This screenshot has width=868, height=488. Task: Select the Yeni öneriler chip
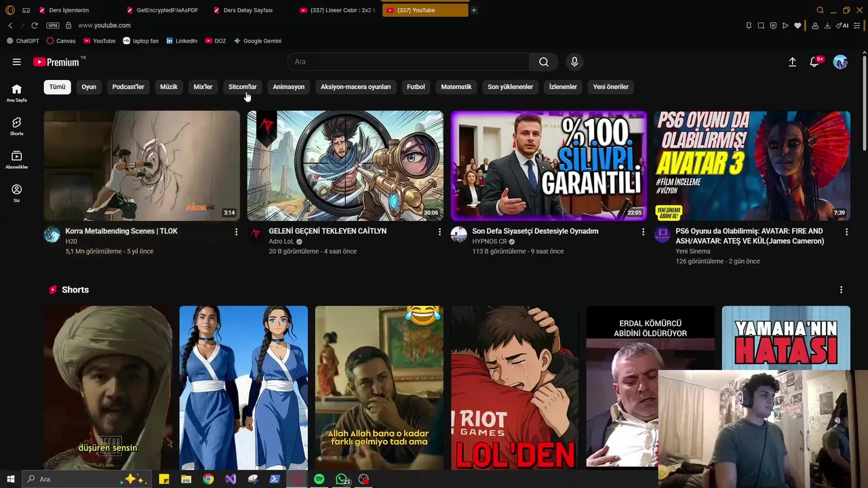pyautogui.click(x=610, y=87)
